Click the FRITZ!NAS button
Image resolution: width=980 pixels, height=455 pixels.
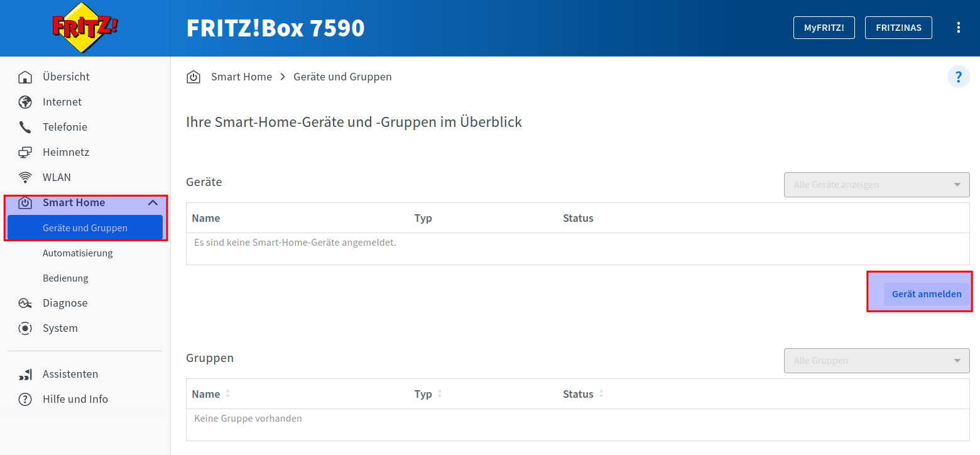click(x=898, y=28)
